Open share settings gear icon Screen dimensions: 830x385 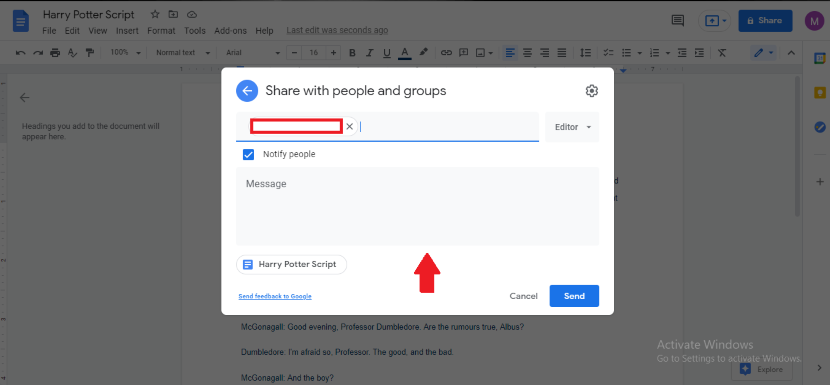[x=591, y=91]
